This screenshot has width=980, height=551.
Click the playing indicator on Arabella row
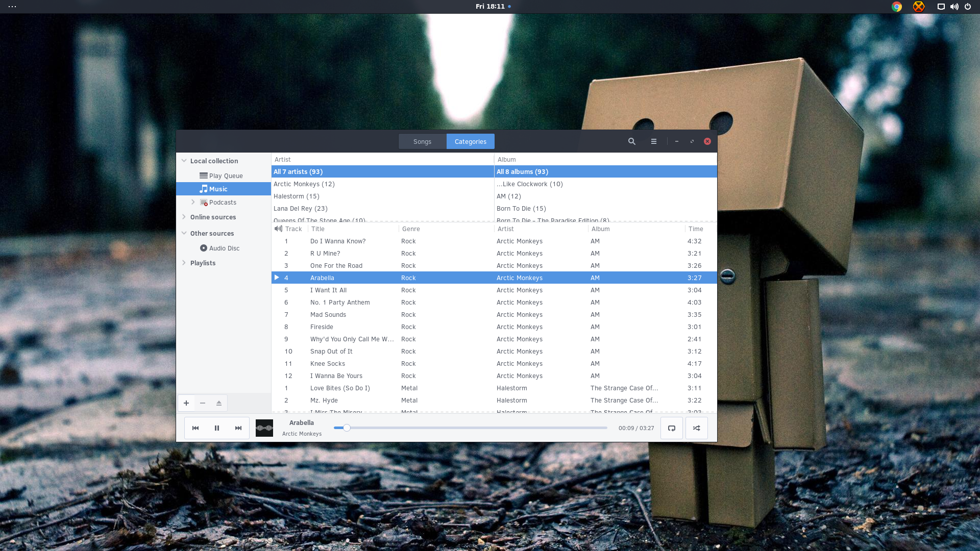pyautogui.click(x=277, y=278)
